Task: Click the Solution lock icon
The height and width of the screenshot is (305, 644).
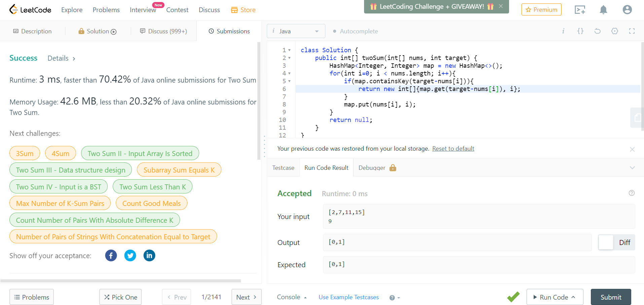Action: click(x=81, y=31)
